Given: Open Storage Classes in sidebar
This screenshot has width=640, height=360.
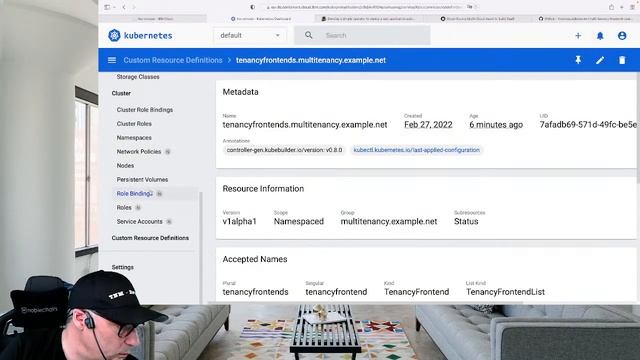Looking at the screenshot, I should 138,77.
